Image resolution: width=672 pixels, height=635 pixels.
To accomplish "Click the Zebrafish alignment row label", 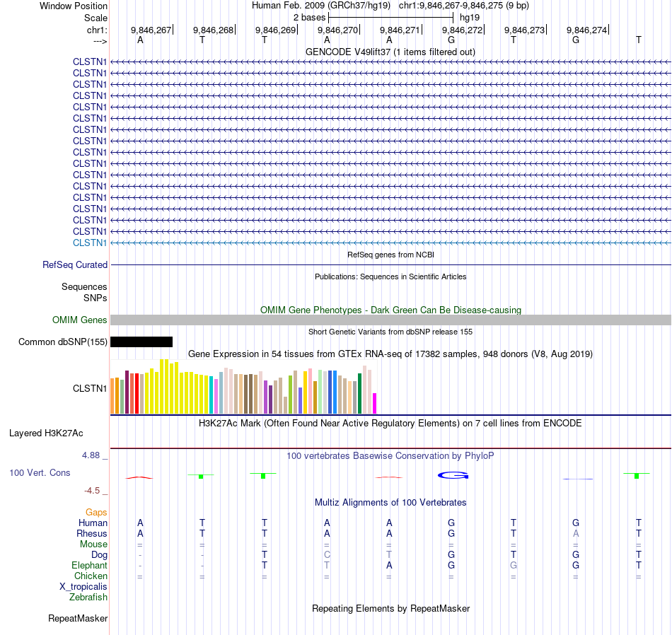I will point(88,597).
